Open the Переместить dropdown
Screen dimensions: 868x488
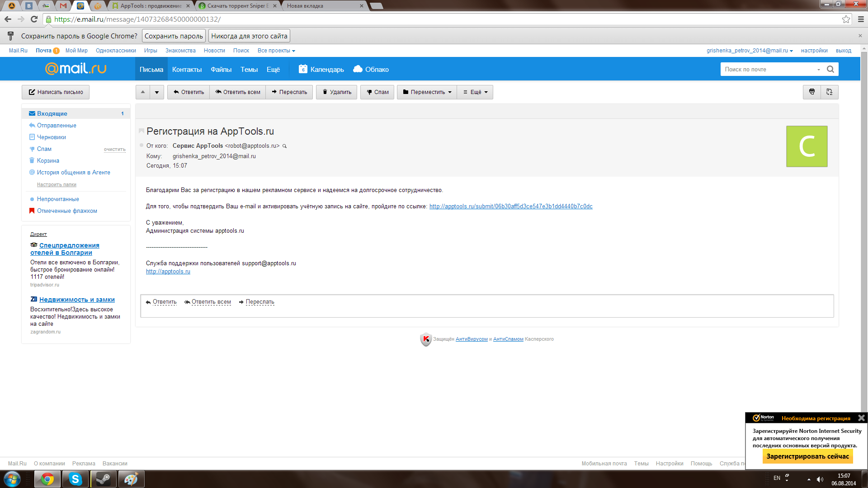point(427,92)
